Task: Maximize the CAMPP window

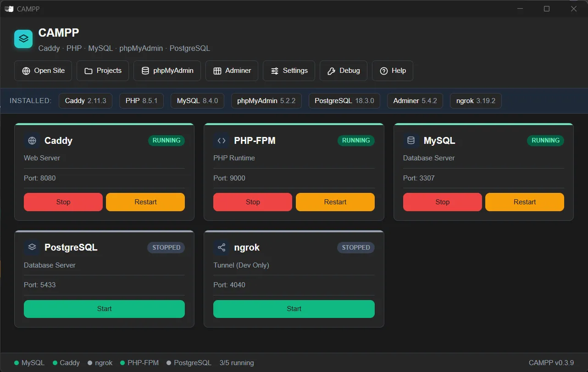Action: click(547, 9)
